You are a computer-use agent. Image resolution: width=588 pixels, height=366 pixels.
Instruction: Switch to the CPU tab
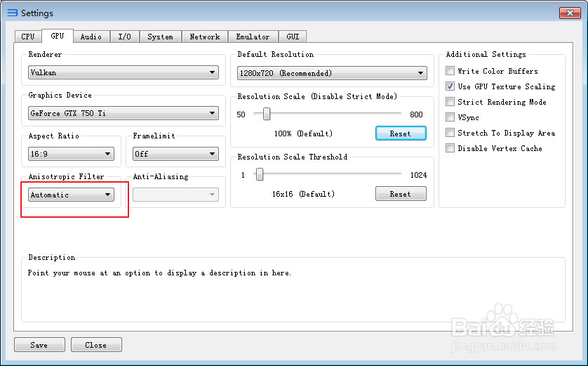28,37
